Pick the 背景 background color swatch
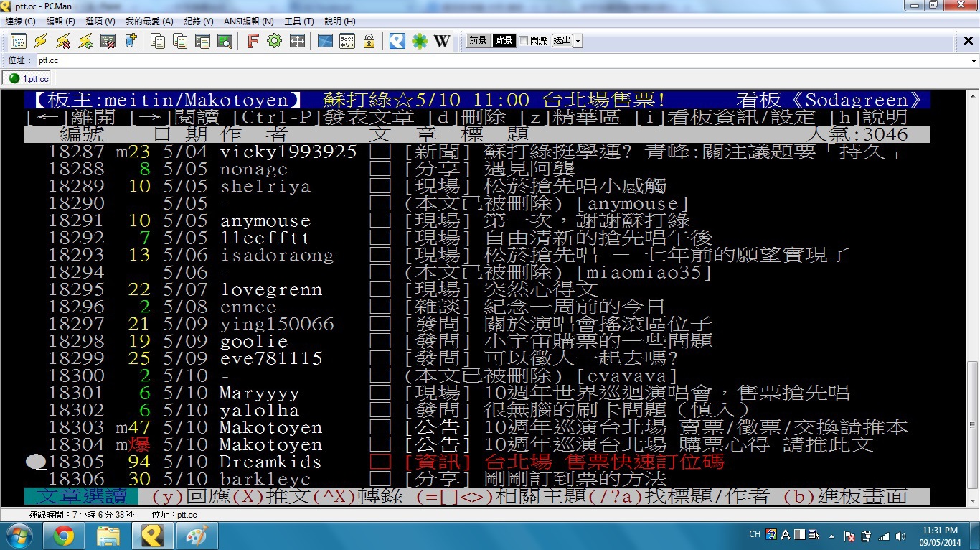Viewport: 980px width, 550px height. 504,41
